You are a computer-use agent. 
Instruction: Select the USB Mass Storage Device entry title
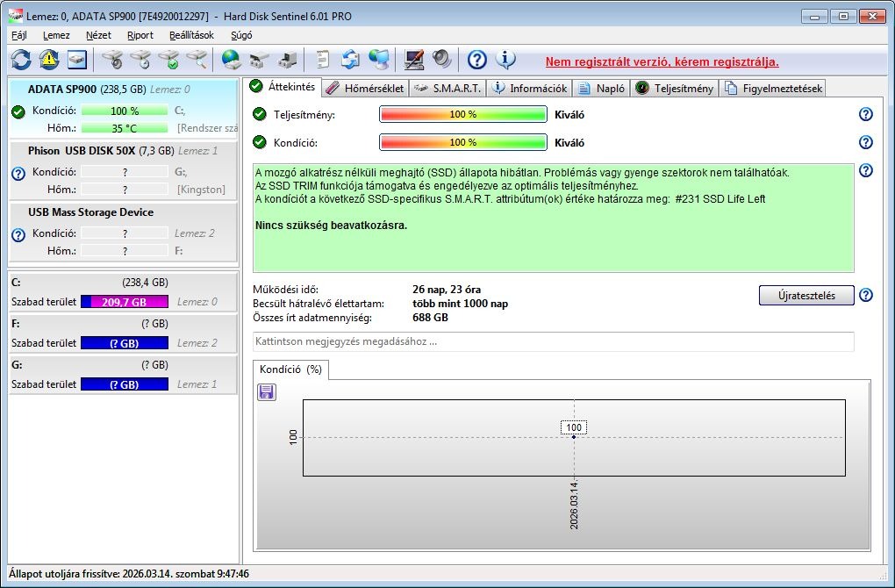click(90, 212)
